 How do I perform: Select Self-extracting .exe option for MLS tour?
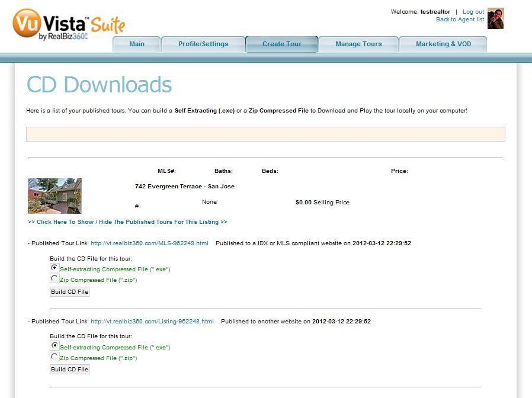pos(55,268)
